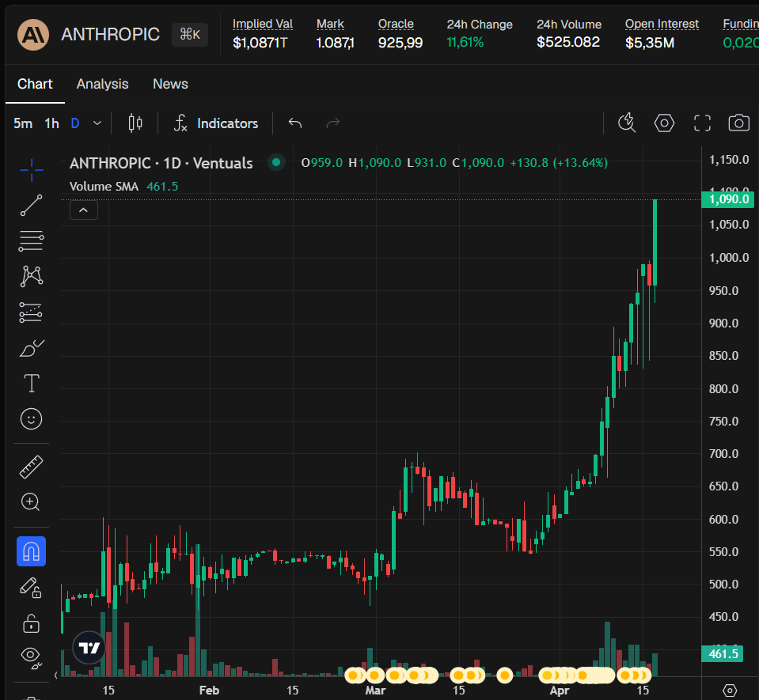Open chart settings via the gear icon
This screenshot has height=700, width=759.
pyautogui.click(x=663, y=123)
